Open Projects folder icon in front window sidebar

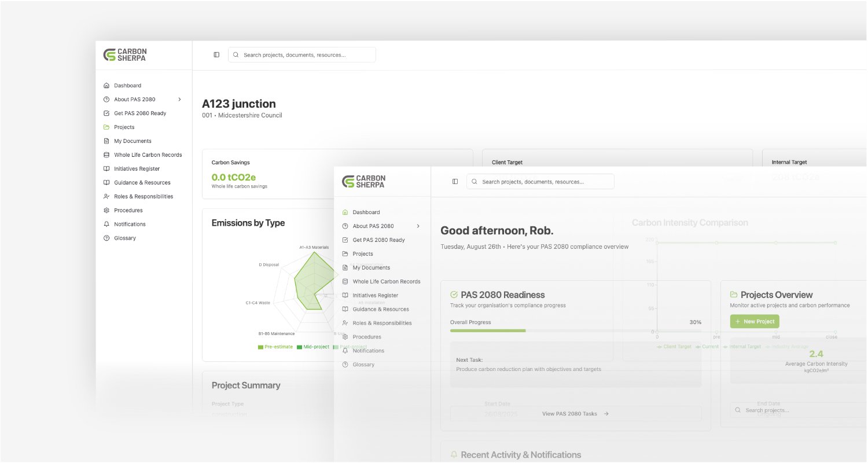pos(345,254)
